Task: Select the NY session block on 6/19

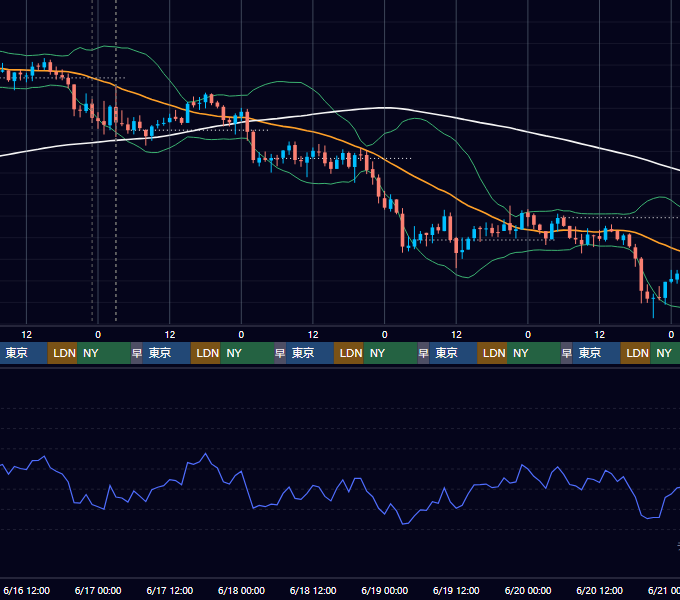Action: point(533,353)
